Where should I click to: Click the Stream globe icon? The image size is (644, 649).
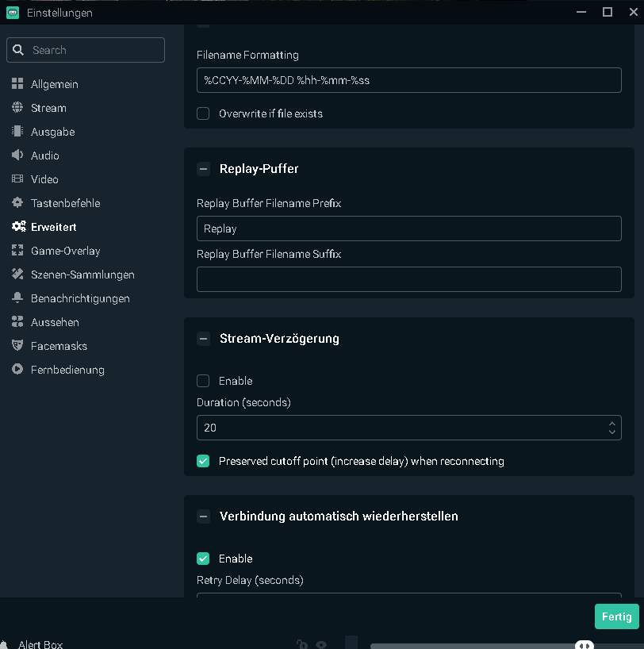[17, 108]
